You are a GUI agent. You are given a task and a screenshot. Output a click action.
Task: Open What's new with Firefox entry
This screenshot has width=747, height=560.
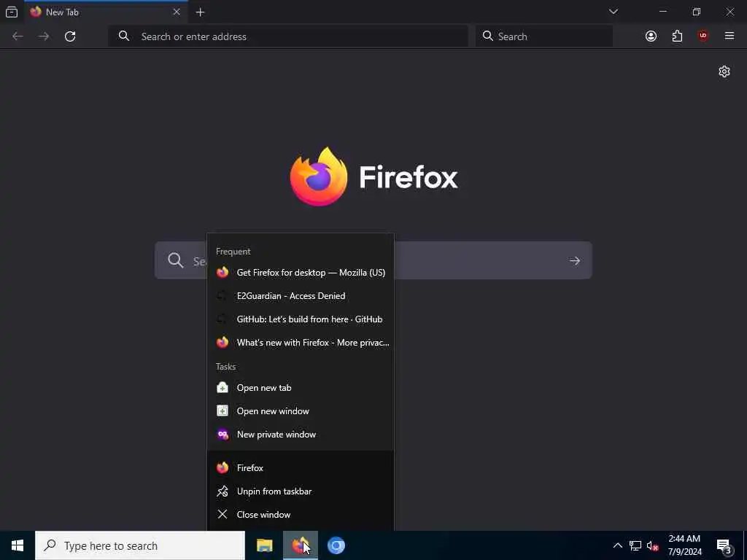(301, 343)
